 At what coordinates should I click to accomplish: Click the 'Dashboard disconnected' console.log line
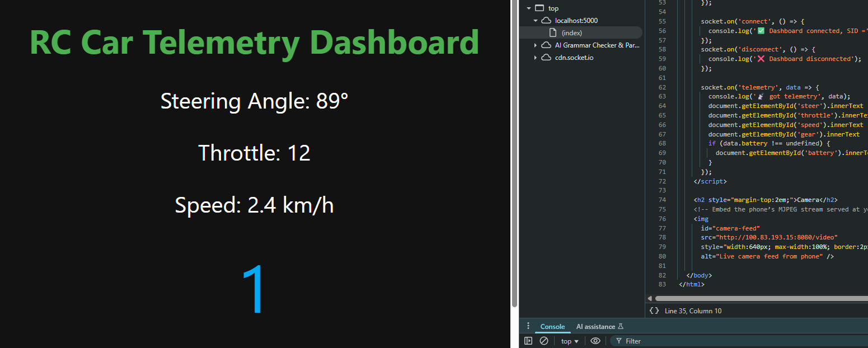[785, 59]
